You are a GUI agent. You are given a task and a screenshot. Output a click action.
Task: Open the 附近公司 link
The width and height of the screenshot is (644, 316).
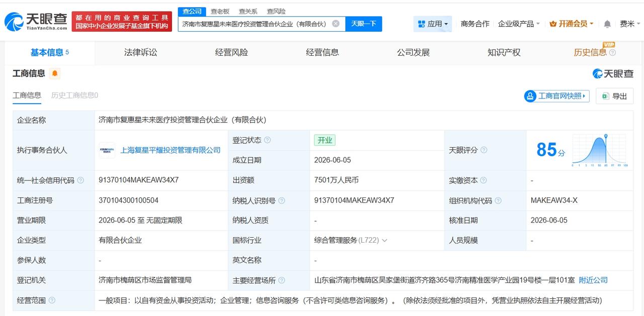(x=593, y=280)
